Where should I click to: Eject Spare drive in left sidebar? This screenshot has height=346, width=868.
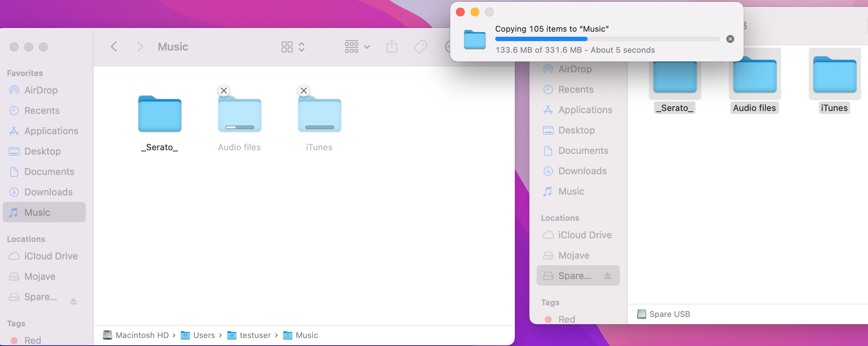click(73, 301)
